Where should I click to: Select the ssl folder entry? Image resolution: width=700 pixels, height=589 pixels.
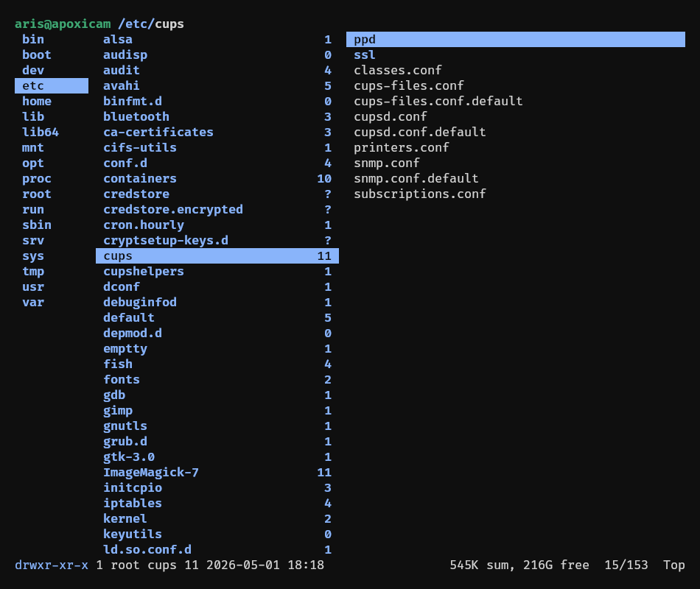click(x=364, y=55)
